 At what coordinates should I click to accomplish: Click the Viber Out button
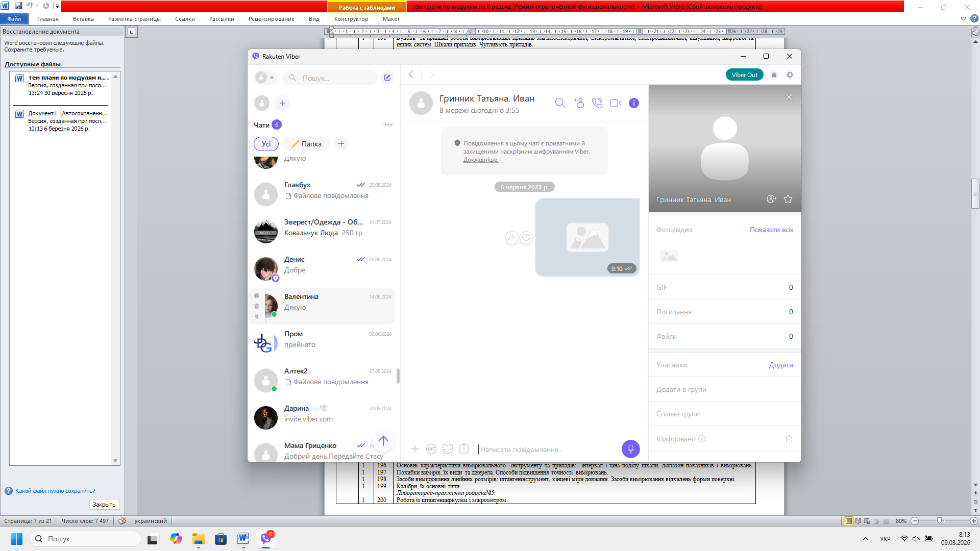click(x=744, y=75)
